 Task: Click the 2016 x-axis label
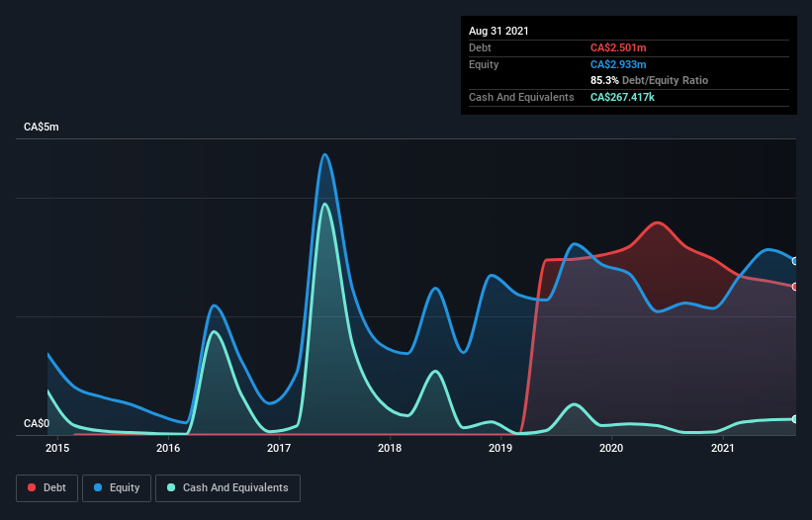pos(168,448)
